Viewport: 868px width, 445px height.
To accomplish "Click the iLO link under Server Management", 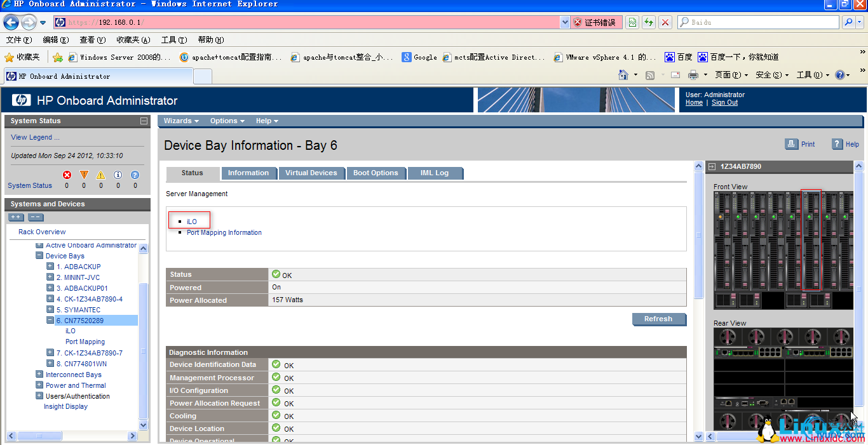I will (192, 222).
